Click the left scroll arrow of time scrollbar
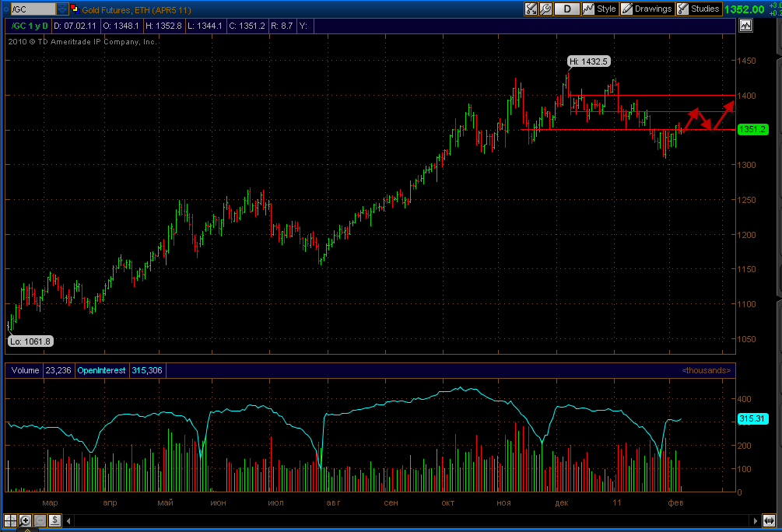 (x=68, y=521)
